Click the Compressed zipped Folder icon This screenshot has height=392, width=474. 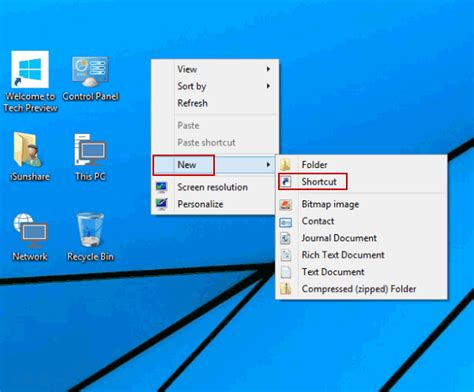286,289
